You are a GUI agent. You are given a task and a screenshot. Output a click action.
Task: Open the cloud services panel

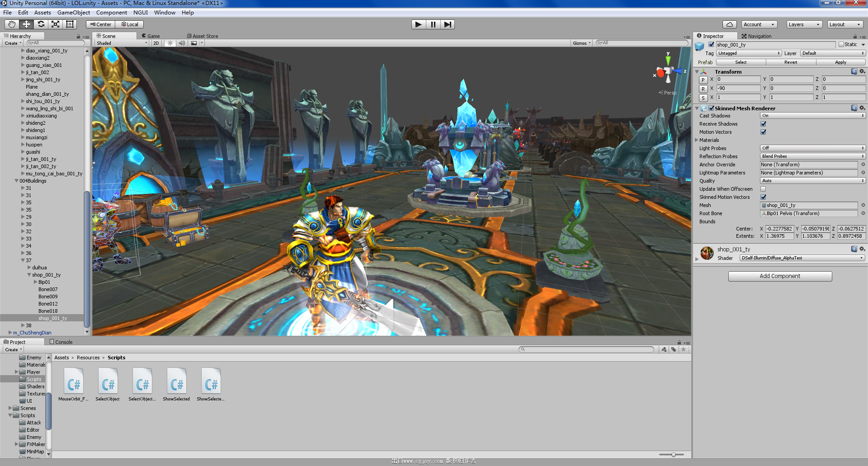pos(729,24)
